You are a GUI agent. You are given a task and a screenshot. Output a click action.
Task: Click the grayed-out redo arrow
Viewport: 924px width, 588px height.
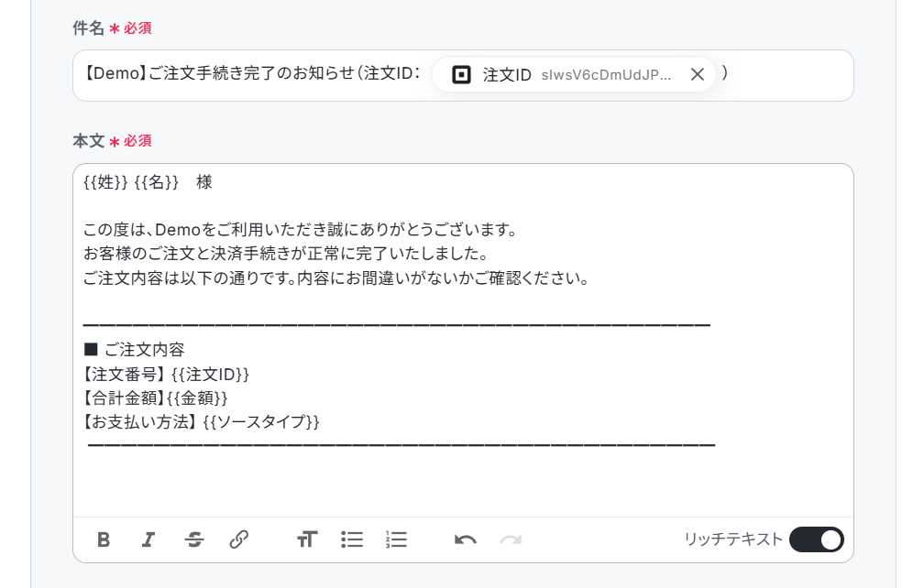(511, 539)
